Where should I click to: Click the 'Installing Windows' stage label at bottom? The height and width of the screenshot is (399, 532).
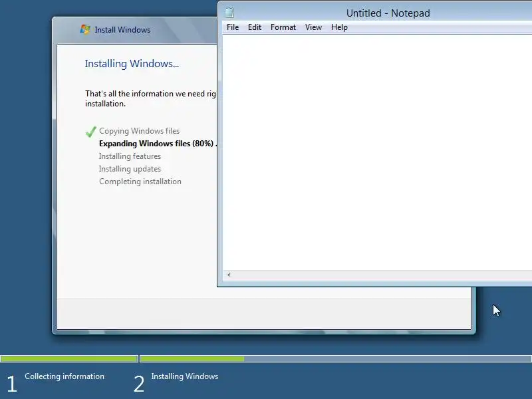[x=185, y=376]
